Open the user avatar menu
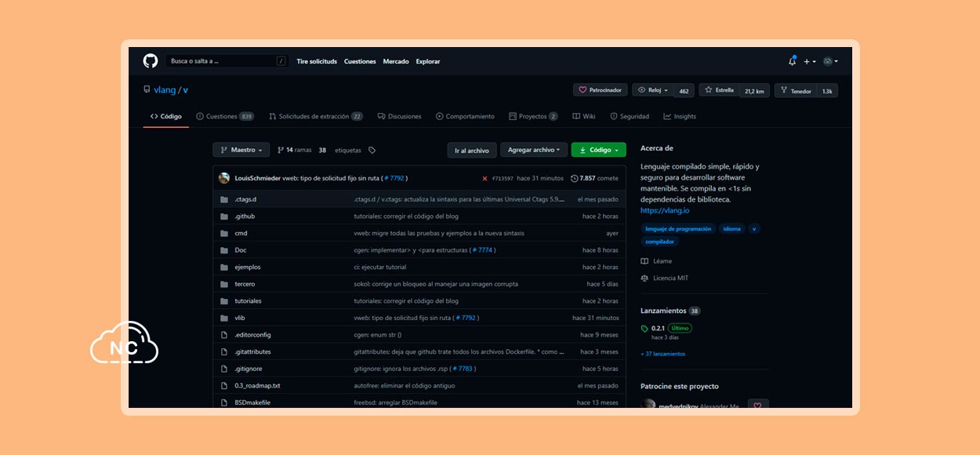The width and height of the screenshot is (980, 455). point(830,61)
